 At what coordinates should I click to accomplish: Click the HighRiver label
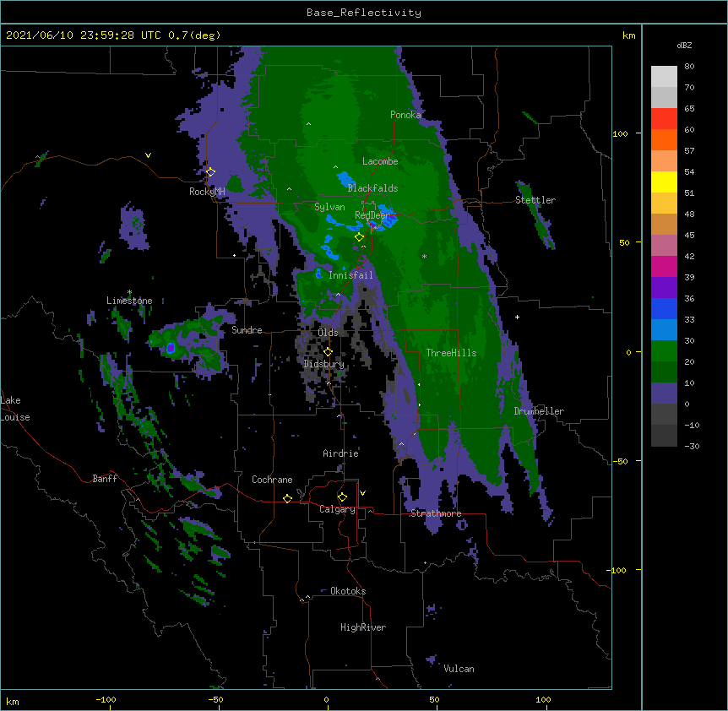(x=363, y=627)
